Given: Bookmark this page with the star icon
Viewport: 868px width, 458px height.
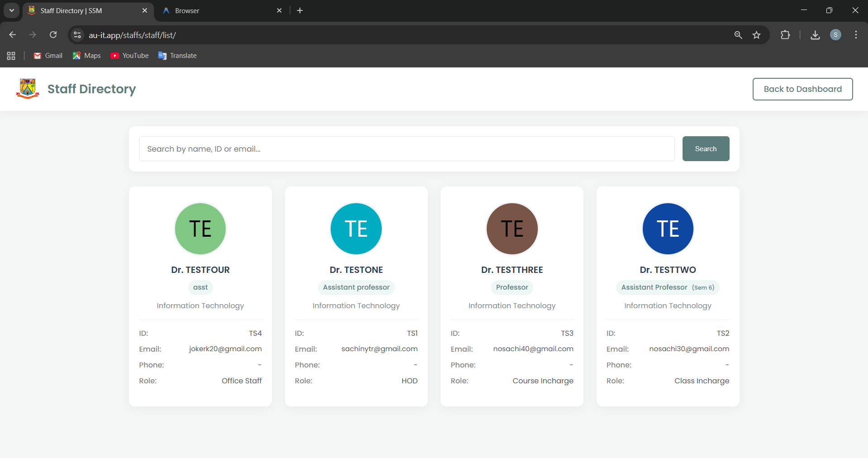Looking at the screenshot, I should coord(756,35).
